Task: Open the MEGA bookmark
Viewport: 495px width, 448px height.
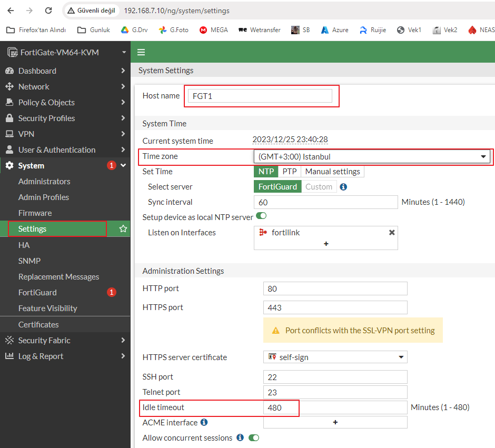Action: pos(214,30)
